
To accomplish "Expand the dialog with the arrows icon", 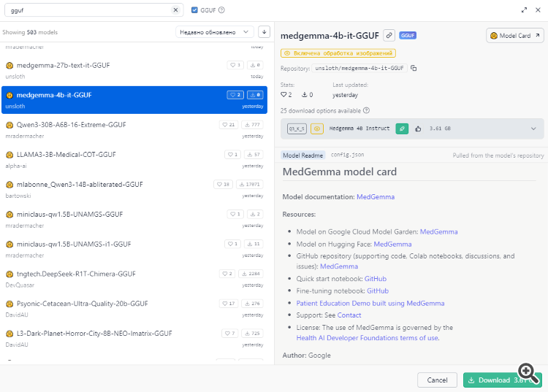I will (x=524, y=10).
